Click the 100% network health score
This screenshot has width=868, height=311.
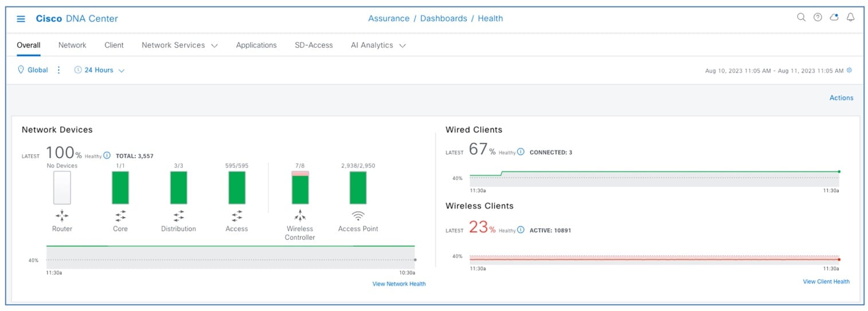(x=64, y=153)
